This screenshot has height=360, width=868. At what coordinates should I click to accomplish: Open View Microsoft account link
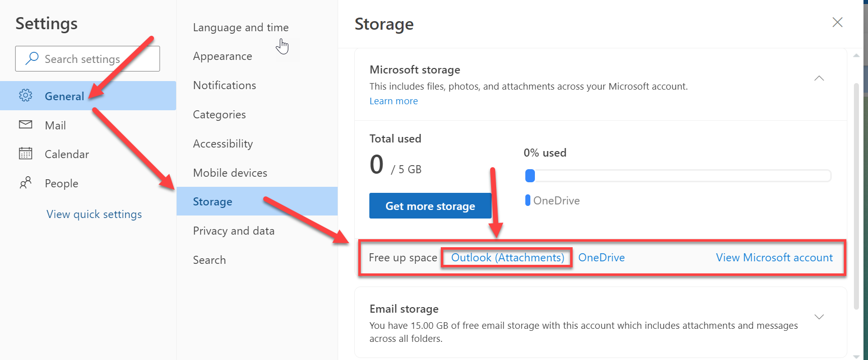point(774,258)
